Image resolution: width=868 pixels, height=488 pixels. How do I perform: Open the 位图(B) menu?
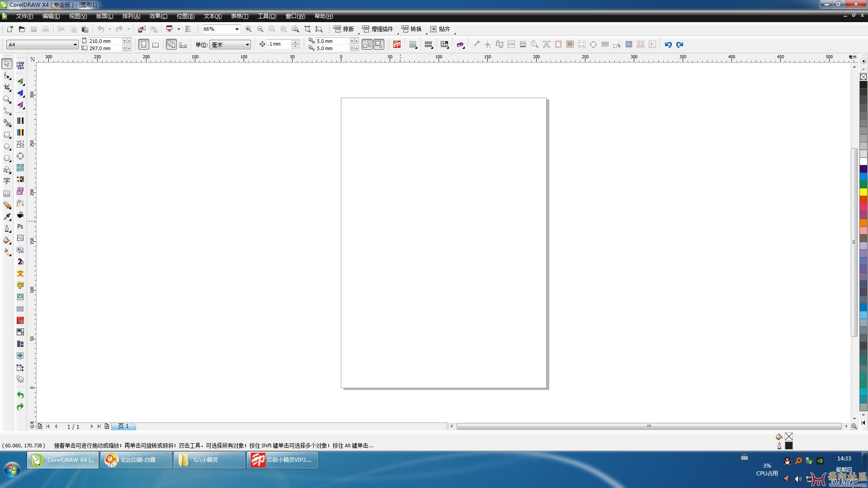(x=185, y=16)
